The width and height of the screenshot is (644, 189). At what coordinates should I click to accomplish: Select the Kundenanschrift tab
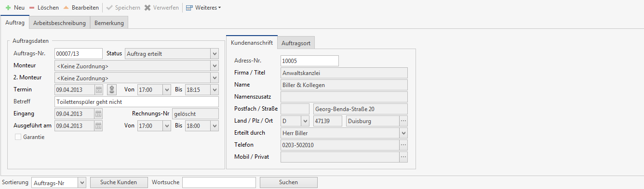[252, 43]
